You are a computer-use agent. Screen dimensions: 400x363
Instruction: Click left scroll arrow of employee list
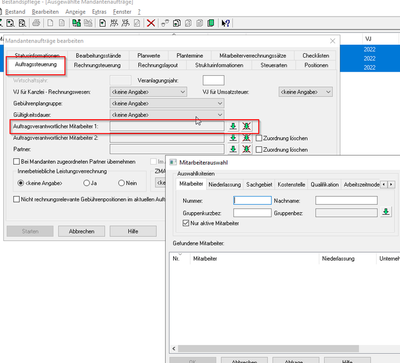tap(174, 349)
